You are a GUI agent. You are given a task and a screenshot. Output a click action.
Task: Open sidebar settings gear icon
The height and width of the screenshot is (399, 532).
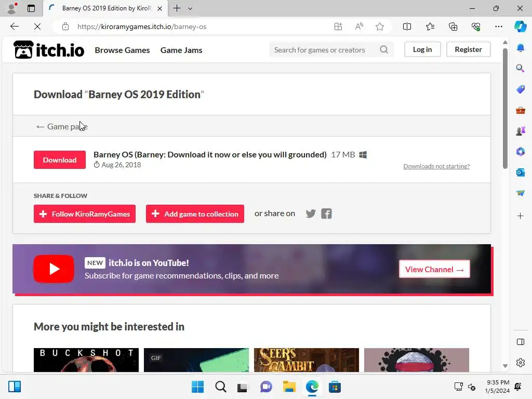520,363
